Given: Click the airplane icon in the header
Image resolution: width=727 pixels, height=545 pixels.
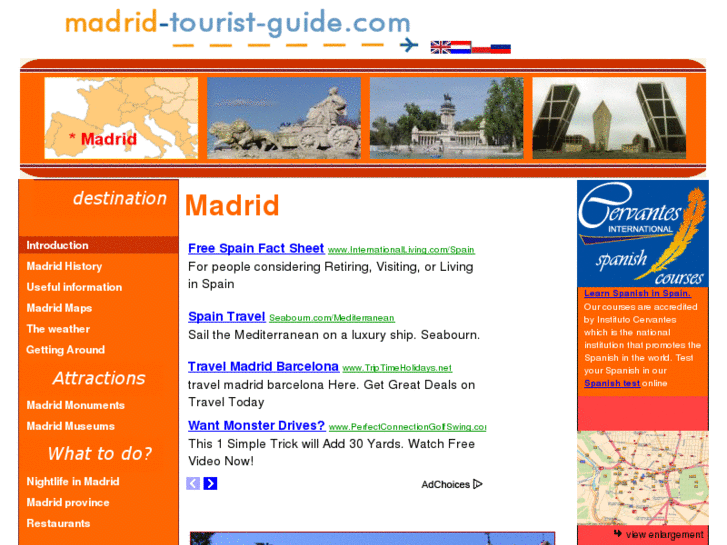Looking at the screenshot, I should point(408,45).
